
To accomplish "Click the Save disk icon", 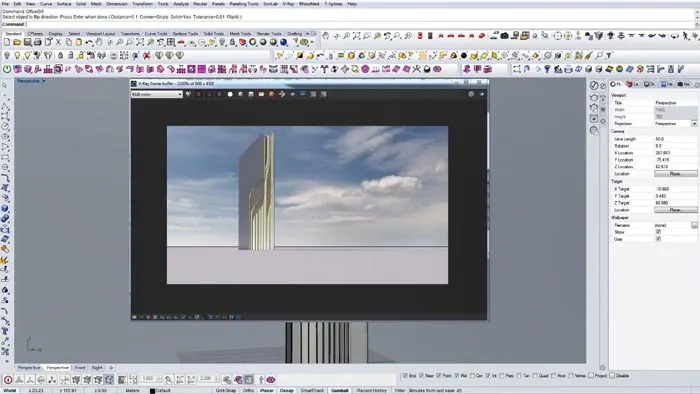I will click(27, 42).
